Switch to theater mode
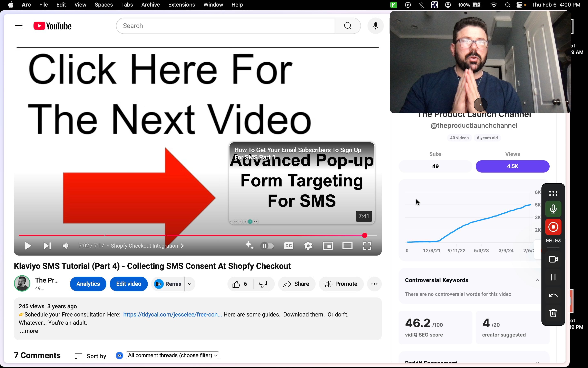Image resolution: width=588 pixels, height=368 pixels. click(x=347, y=246)
